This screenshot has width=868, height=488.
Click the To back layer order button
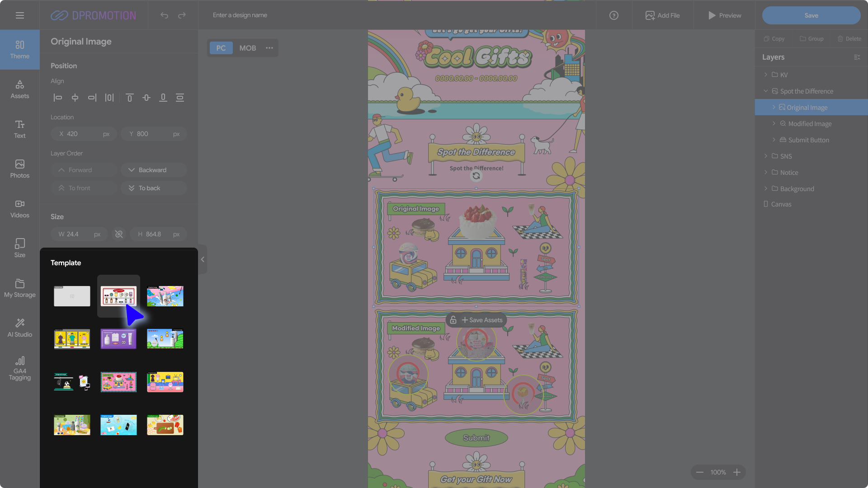click(154, 188)
